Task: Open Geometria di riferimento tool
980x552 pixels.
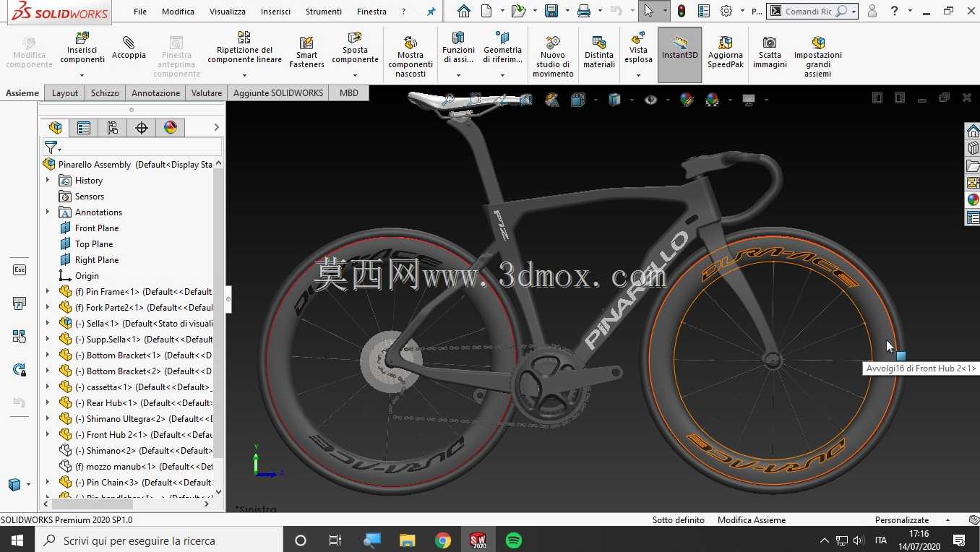Action: tap(502, 48)
